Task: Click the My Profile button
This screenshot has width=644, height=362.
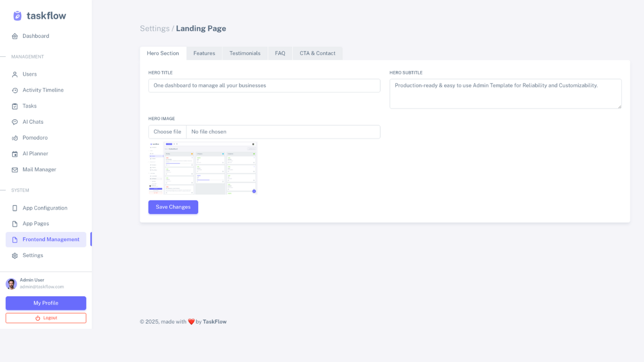Action: tap(46, 303)
